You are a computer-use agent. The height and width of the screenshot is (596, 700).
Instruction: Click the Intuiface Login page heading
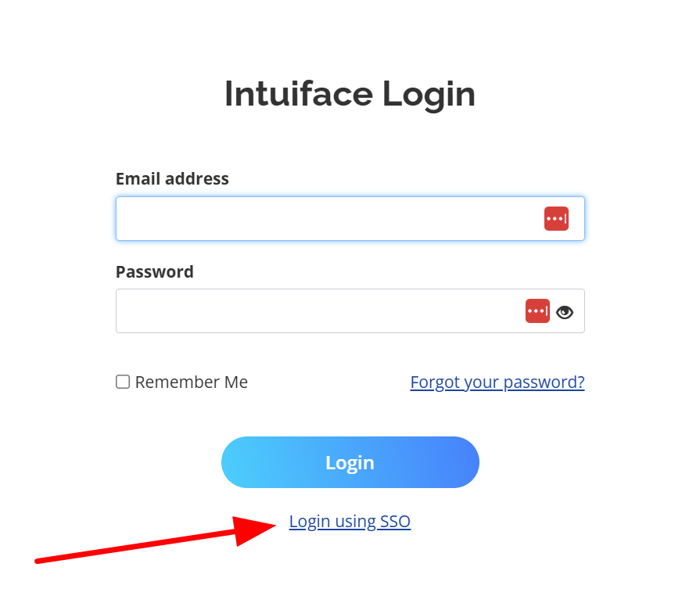pos(350,94)
